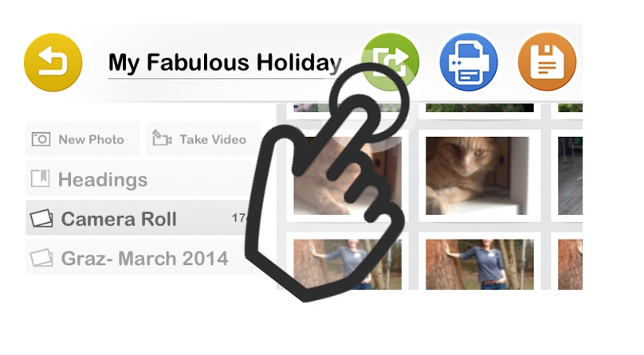Select the orange cat photo thumbnail
This screenshot has width=644, height=355.
477,176
